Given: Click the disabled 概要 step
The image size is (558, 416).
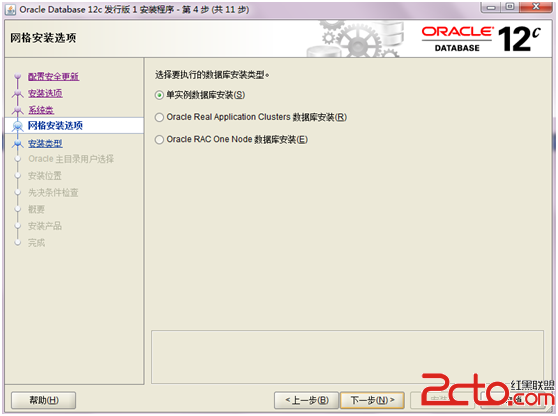Looking at the screenshot, I should click(x=36, y=209).
